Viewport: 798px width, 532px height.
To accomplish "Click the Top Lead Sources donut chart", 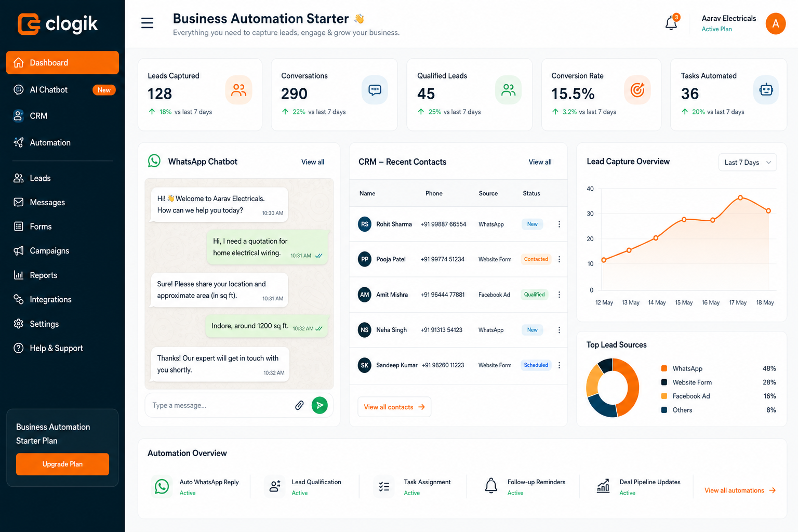I will [x=613, y=388].
